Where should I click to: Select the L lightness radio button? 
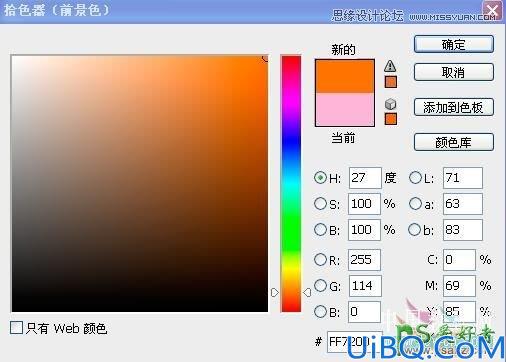415,178
